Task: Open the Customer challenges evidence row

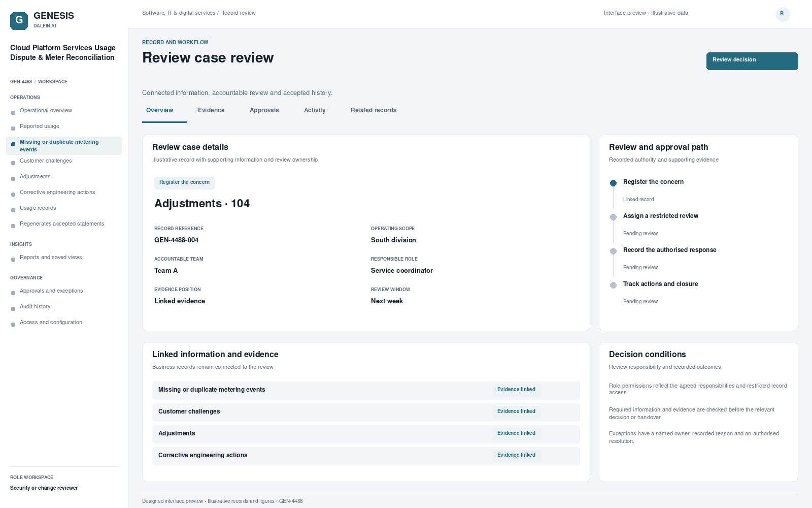Action: tap(366, 412)
